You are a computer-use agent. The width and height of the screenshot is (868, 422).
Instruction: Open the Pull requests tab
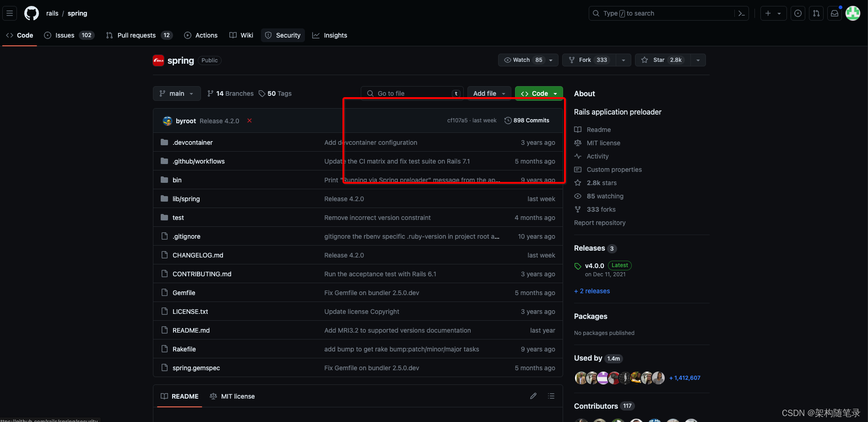point(139,35)
